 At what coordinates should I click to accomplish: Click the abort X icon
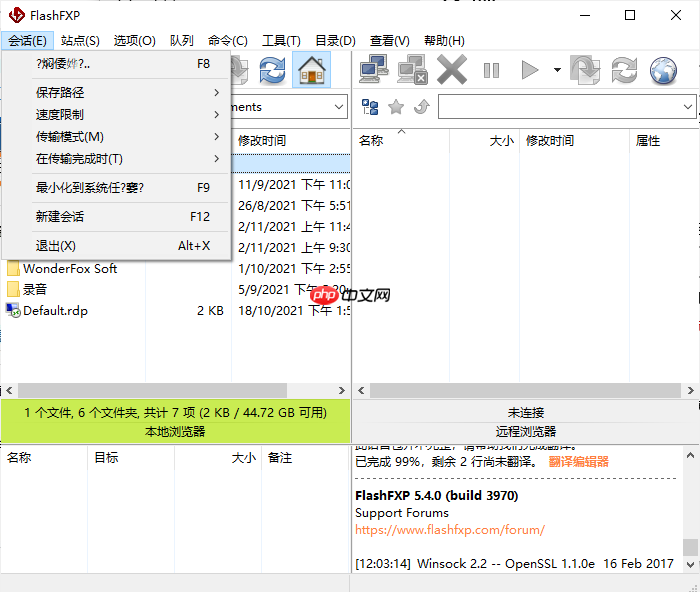tap(452, 70)
